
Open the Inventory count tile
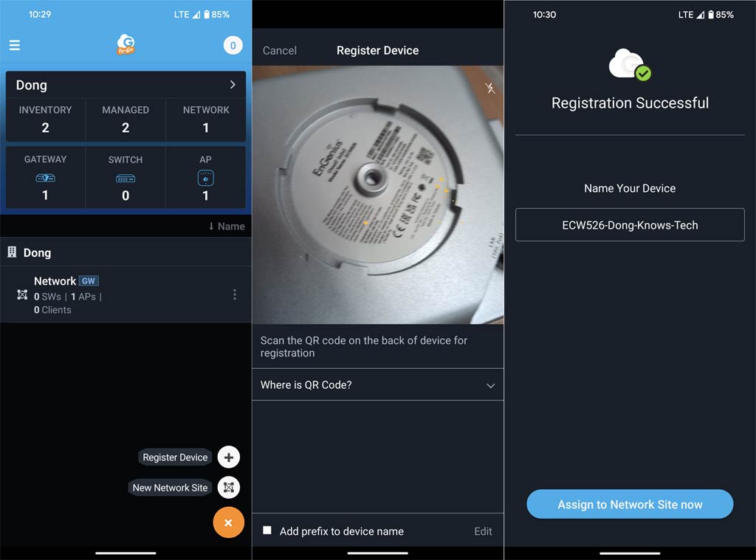[x=45, y=120]
